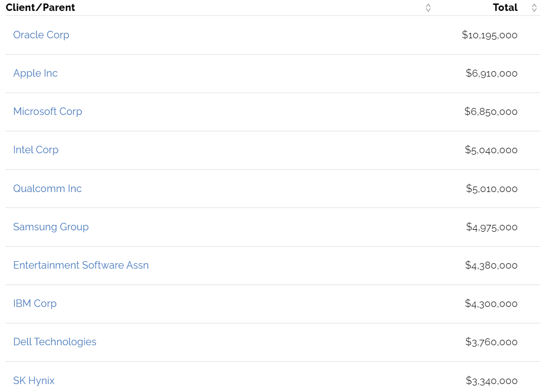Open the Apple Inc link
This screenshot has height=392, width=544.
(x=35, y=73)
